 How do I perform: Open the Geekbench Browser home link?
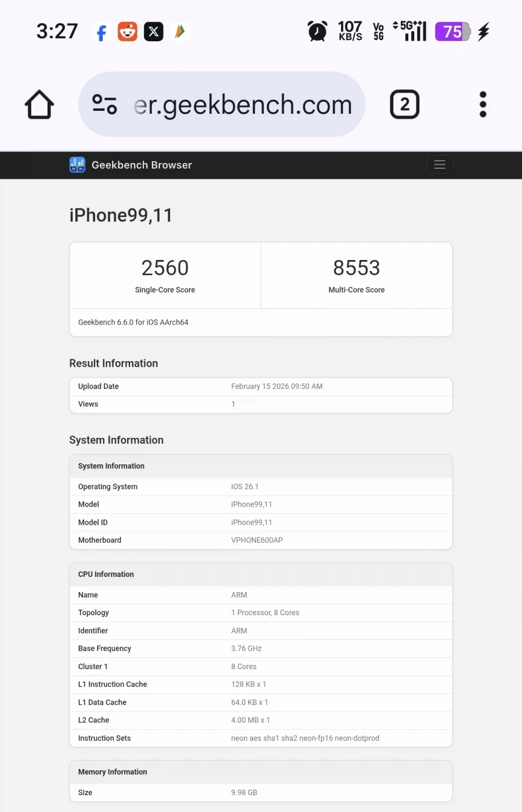pos(142,165)
